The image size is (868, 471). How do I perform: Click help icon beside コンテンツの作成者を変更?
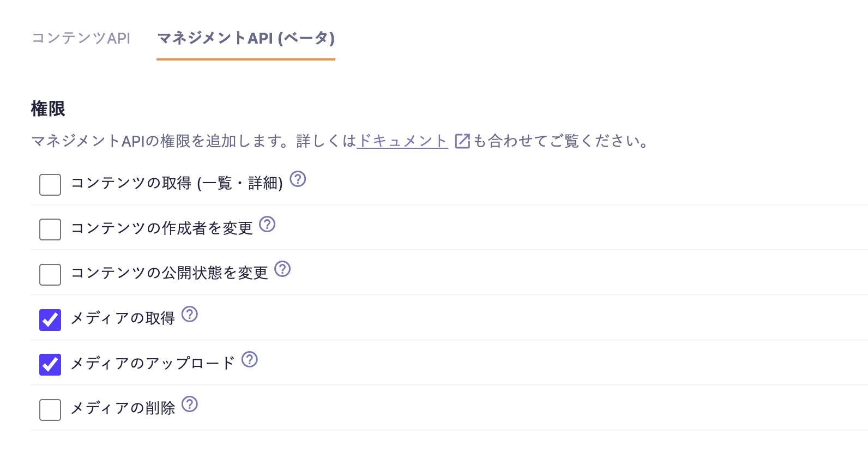267,224
